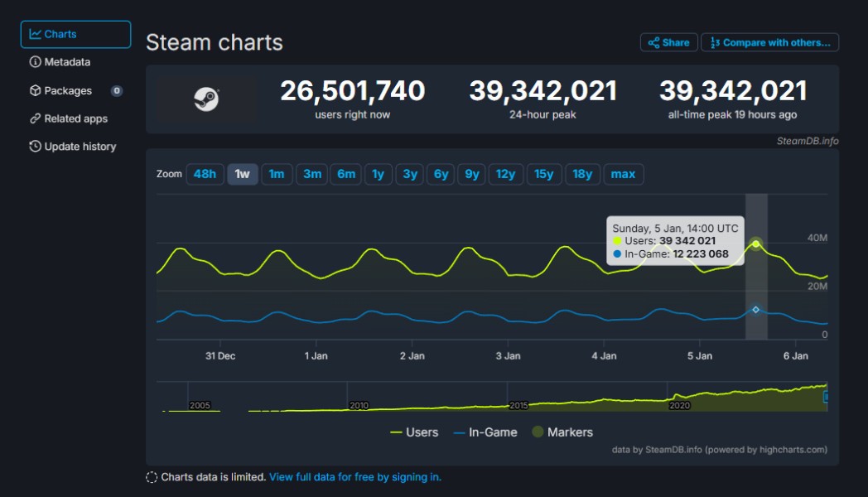Viewport: 868px width, 497px height.
Task: Click the 2020 area in the navigator timeline
Action: [x=679, y=406]
